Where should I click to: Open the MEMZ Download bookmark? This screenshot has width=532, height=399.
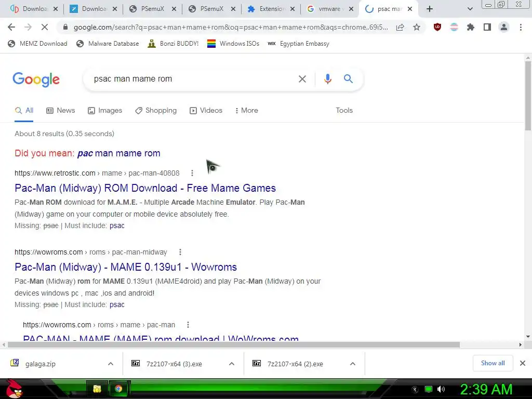(37, 44)
